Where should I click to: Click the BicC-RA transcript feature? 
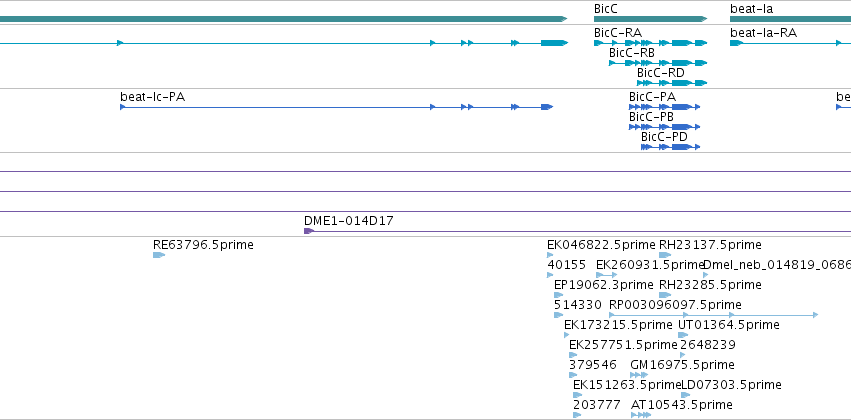point(651,43)
